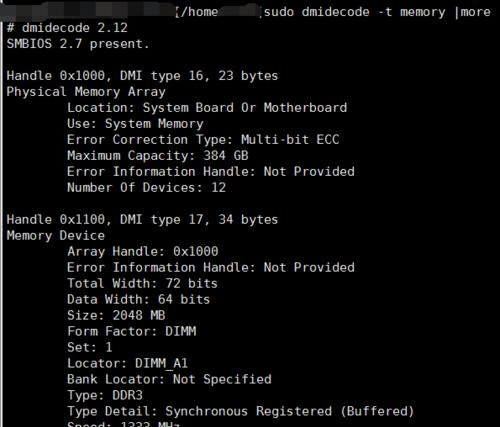500x427 pixels.
Task: Click the 'Data Width: 64 bits' line
Action: click(139, 299)
